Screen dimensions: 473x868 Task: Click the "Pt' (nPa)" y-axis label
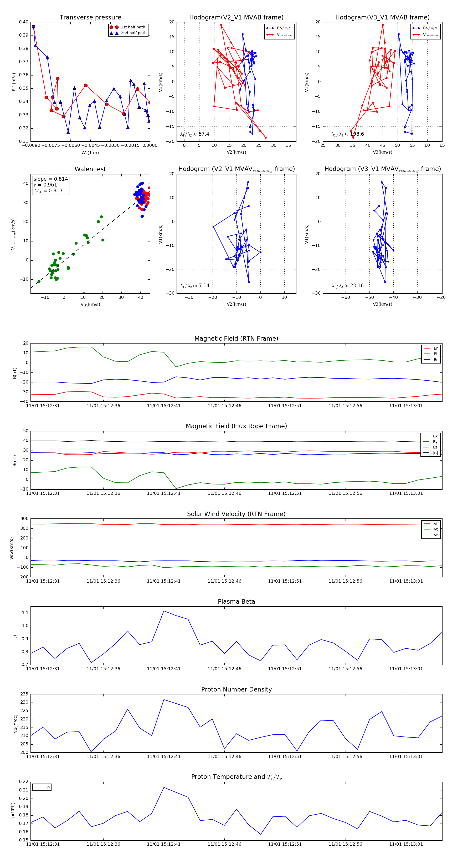14,82
